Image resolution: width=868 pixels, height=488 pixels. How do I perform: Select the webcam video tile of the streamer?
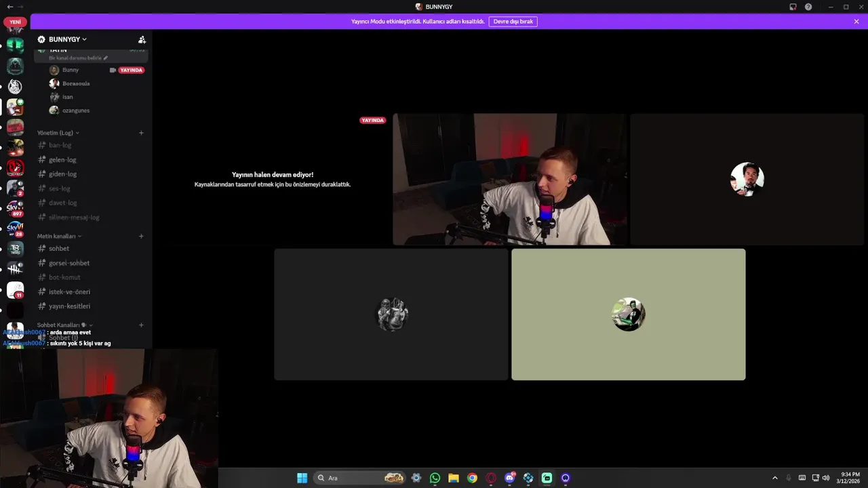point(509,179)
